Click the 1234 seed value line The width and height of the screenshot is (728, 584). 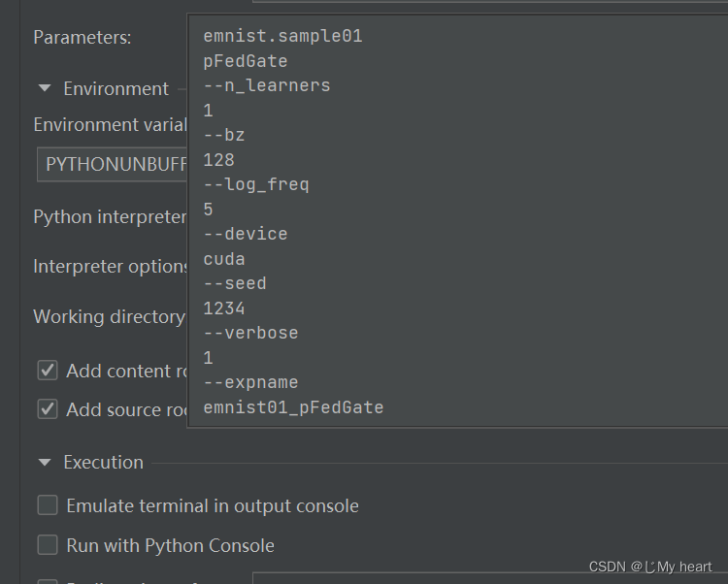point(224,308)
